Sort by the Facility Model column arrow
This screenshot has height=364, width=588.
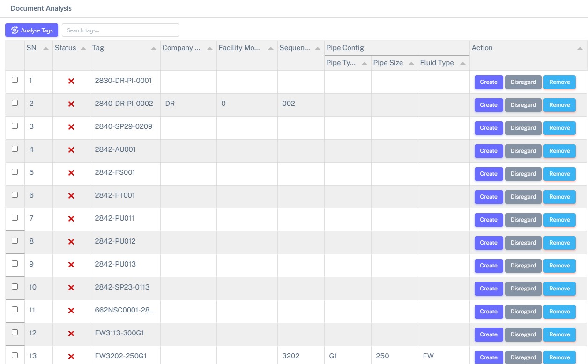[270, 48]
